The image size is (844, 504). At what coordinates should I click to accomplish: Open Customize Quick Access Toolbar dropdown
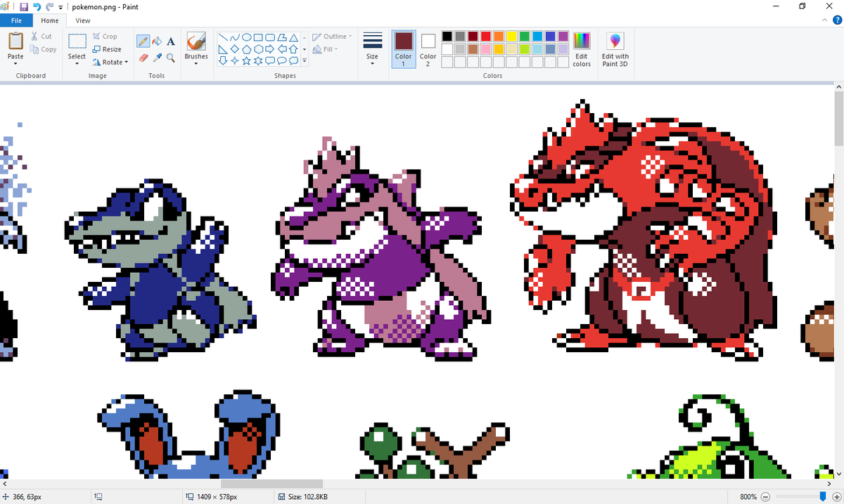click(60, 7)
